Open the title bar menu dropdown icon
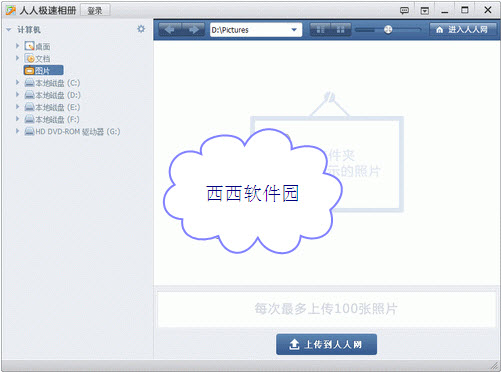Screen dimensions: 501x372 (x=425, y=11)
